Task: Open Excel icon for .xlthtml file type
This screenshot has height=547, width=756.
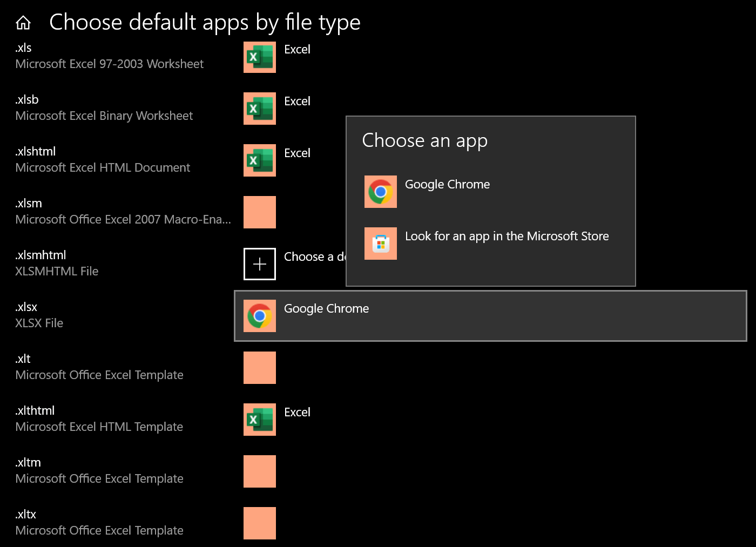Action: (260, 420)
